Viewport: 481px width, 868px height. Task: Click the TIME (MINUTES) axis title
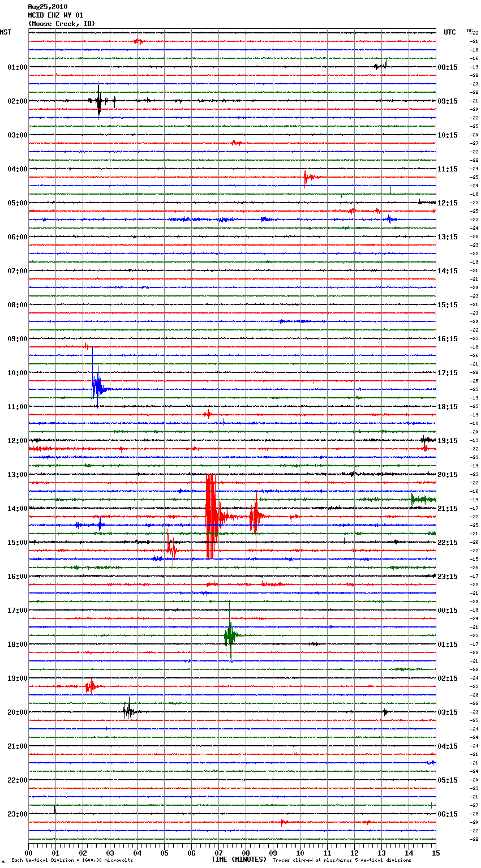[x=239, y=860]
